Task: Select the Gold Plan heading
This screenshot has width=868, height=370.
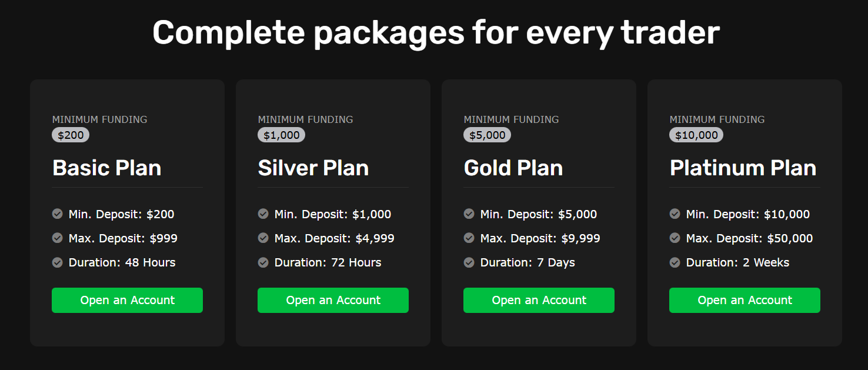Action: pos(513,168)
